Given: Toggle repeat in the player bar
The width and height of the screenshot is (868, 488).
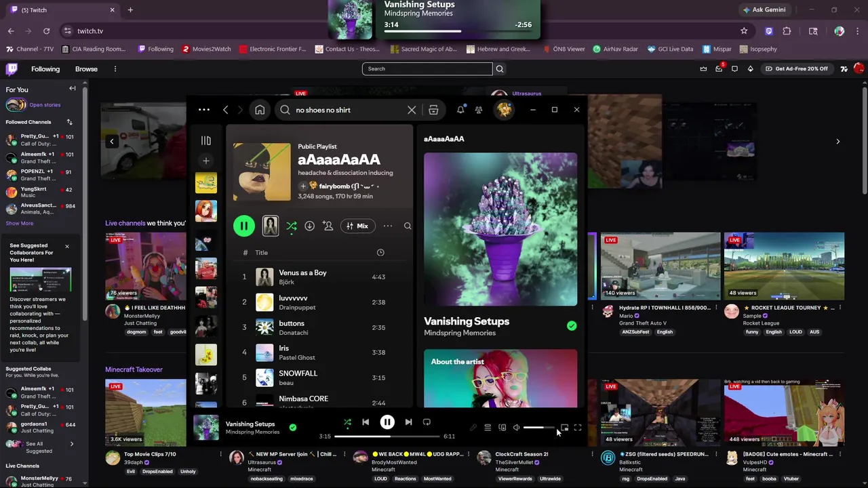Looking at the screenshot, I should point(427,422).
